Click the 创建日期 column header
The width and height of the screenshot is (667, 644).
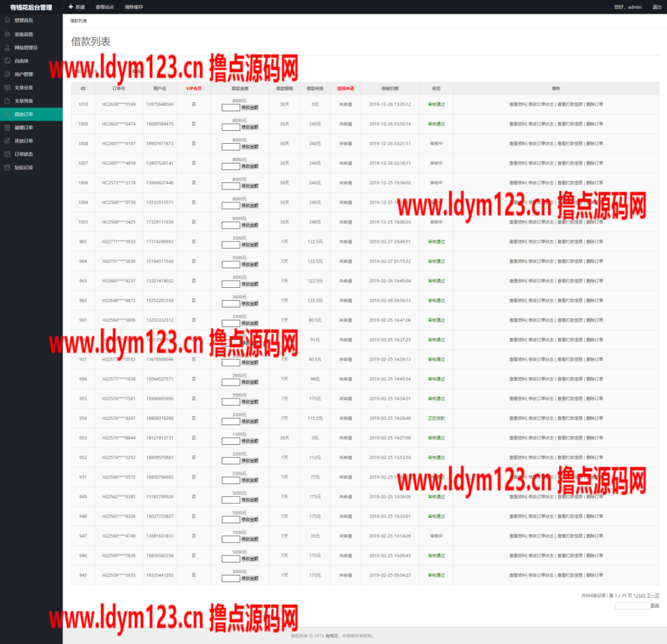coord(390,89)
